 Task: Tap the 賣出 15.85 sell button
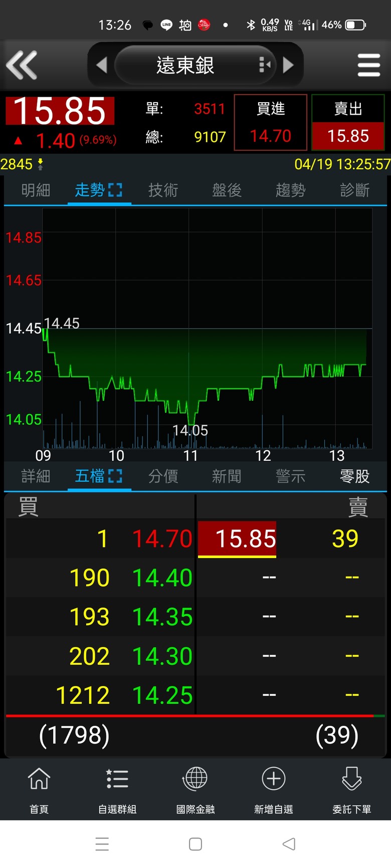point(348,122)
